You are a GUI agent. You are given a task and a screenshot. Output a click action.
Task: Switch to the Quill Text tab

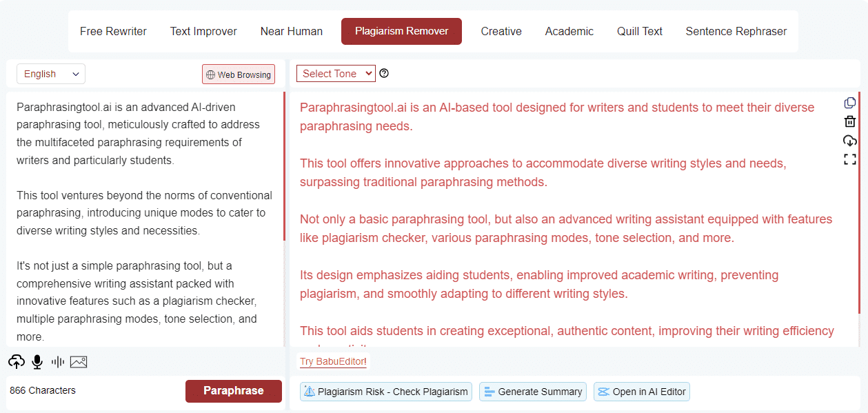[x=640, y=31]
